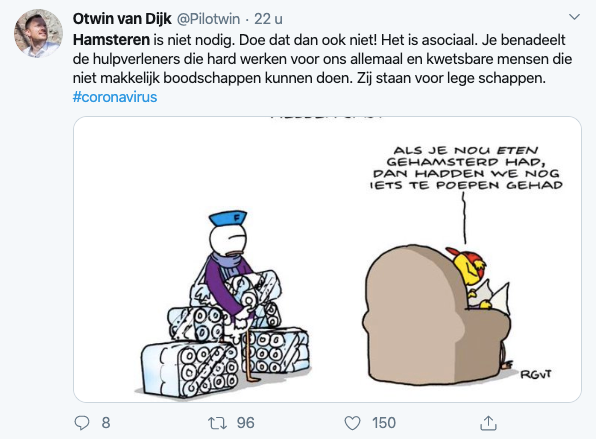
Task: Click the Otwin van Dijk display name
Action: pyautogui.click(x=122, y=19)
